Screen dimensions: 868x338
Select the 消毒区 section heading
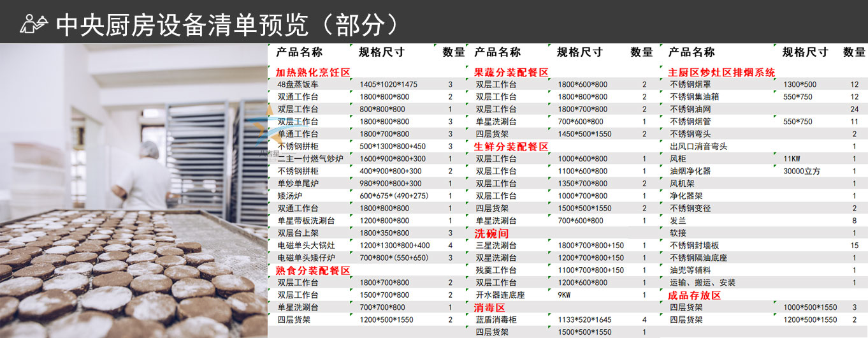tap(489, 307)
